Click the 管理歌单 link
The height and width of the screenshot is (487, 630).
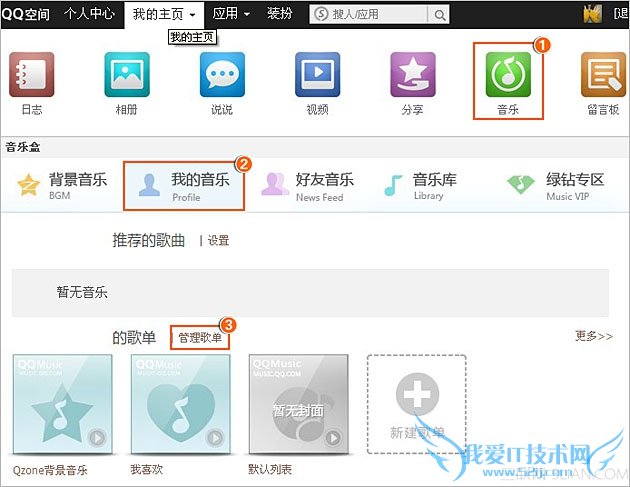[x=200, y=338]
